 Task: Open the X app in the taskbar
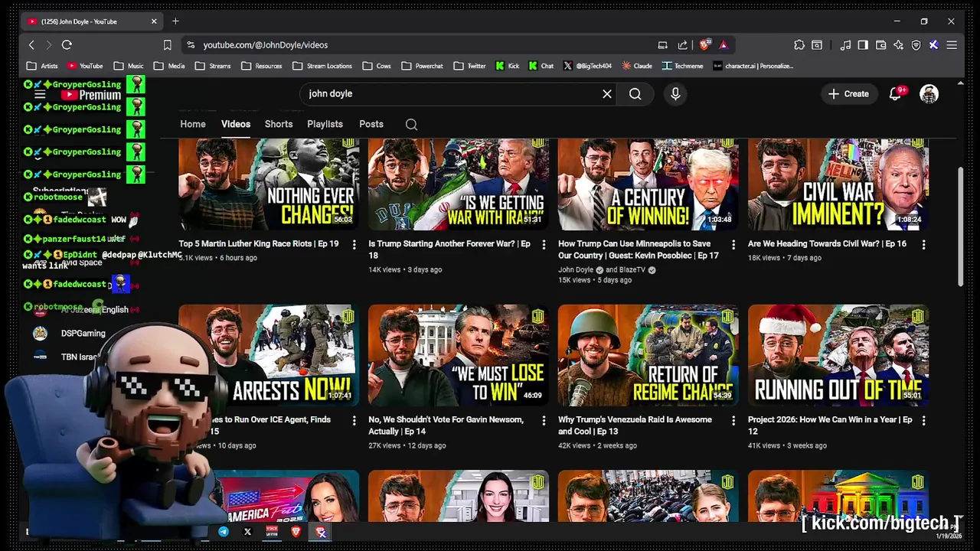click(x=247, y=532)
